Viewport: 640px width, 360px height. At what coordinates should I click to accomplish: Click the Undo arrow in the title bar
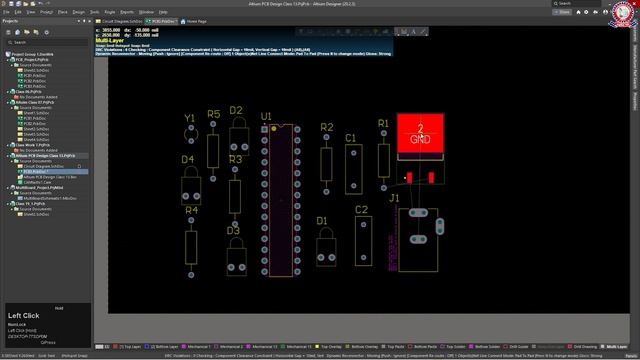pyautogui.click(x=40, y=4)
